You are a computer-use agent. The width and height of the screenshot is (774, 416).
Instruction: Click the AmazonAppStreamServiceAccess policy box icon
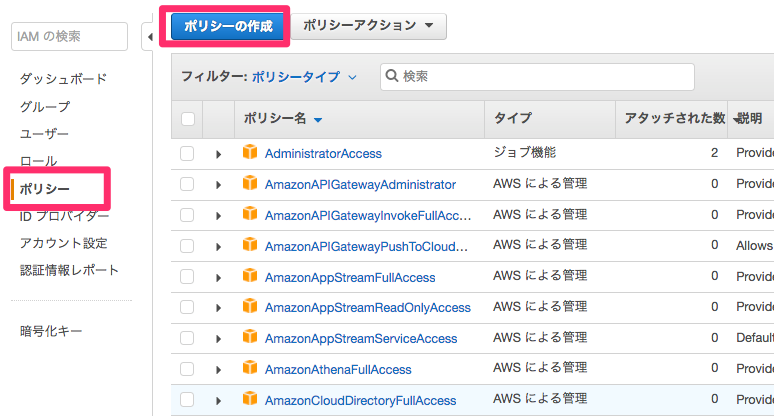250,337
